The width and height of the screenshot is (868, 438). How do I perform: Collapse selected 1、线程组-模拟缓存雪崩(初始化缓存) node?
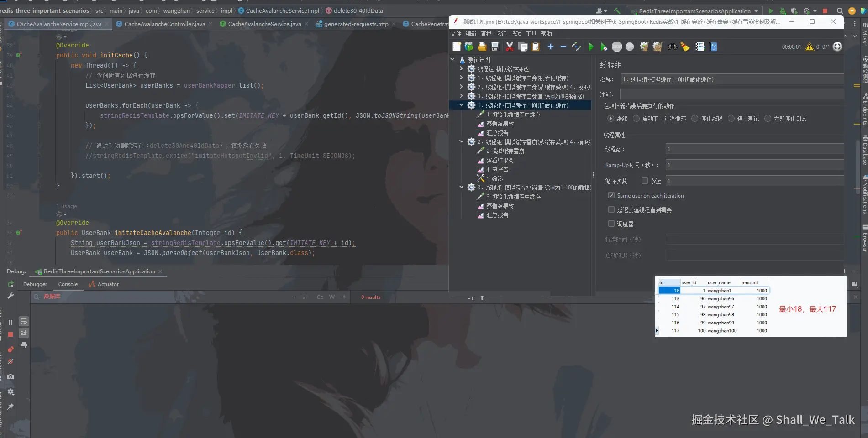[461, 105]
